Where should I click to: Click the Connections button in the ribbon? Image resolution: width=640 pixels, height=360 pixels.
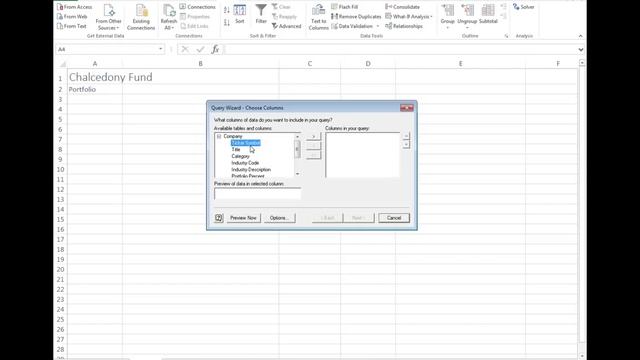tap(198, 7)
